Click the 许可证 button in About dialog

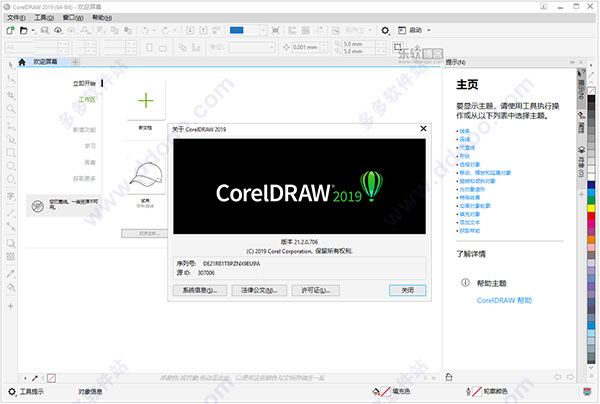315,290
